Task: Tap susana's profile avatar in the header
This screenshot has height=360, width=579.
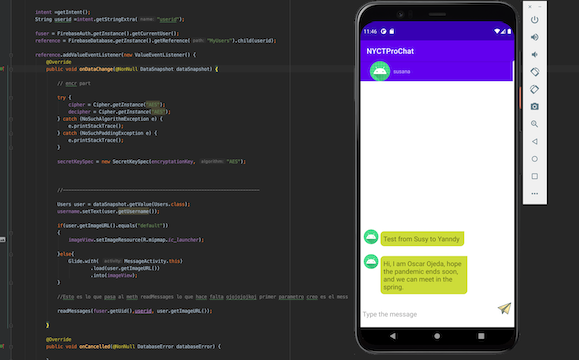Action: 380,71
